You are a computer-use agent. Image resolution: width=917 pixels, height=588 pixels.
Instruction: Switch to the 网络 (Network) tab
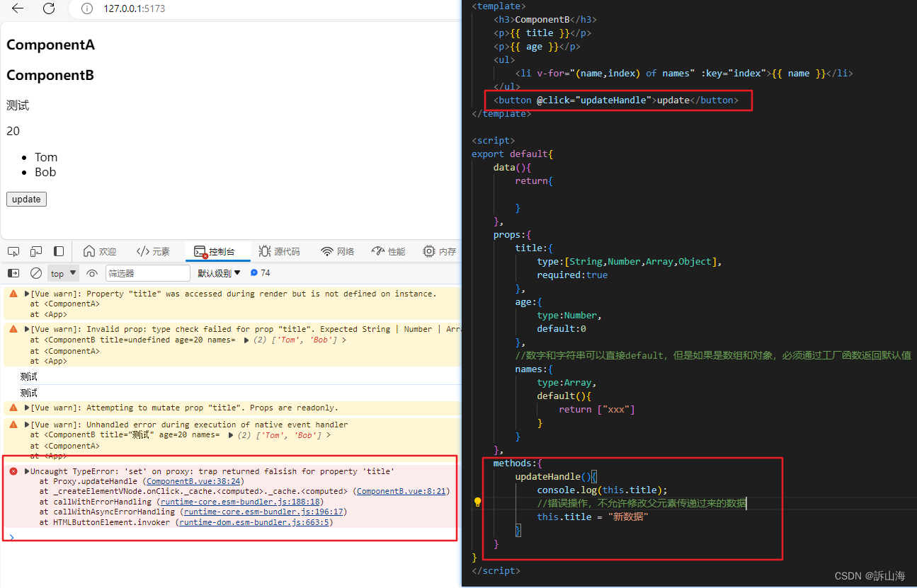pos(338,251)
